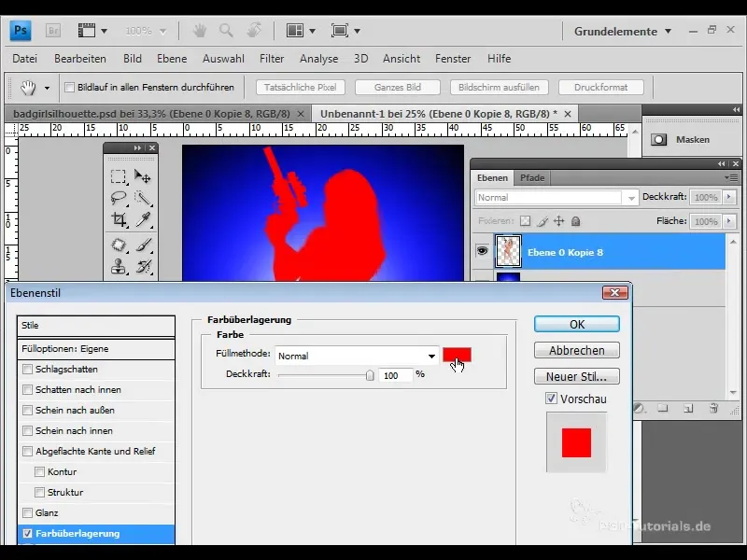Select the Move tool
The height and width of the screenshot is (560, 747).
point(143,176)
